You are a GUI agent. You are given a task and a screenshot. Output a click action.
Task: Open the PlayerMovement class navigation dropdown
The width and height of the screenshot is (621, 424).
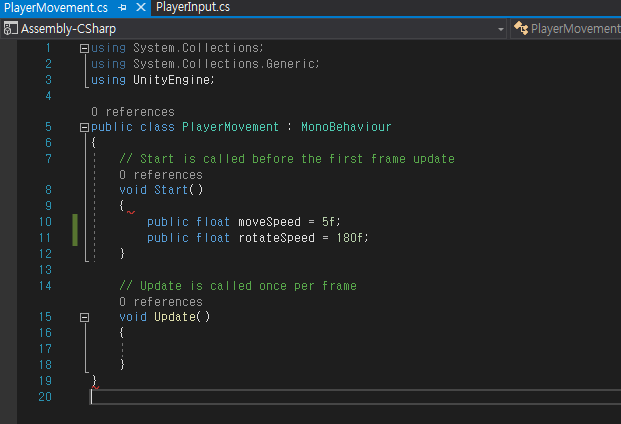click(x=567, y=29)
